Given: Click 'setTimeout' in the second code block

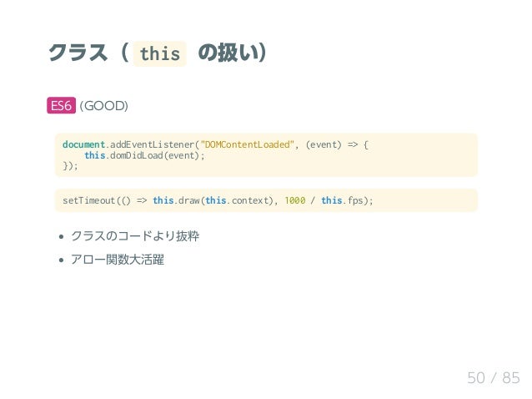Looking at the screenshot, I should pyautogui.click(x=89, y=200).
